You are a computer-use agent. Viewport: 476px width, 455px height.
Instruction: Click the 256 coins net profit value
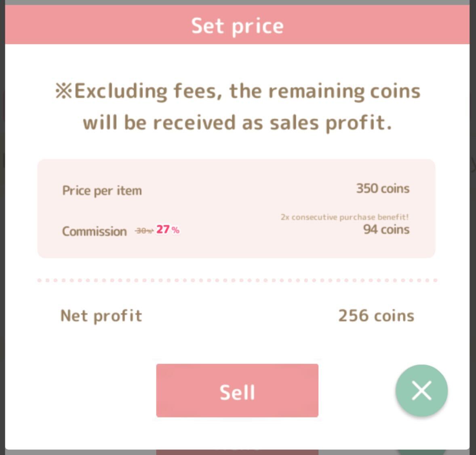pos(376,315)
